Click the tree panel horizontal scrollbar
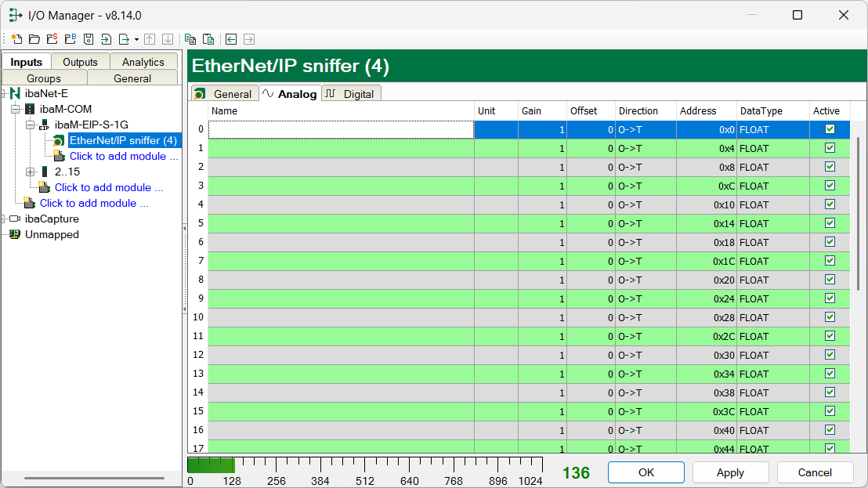 94,478
